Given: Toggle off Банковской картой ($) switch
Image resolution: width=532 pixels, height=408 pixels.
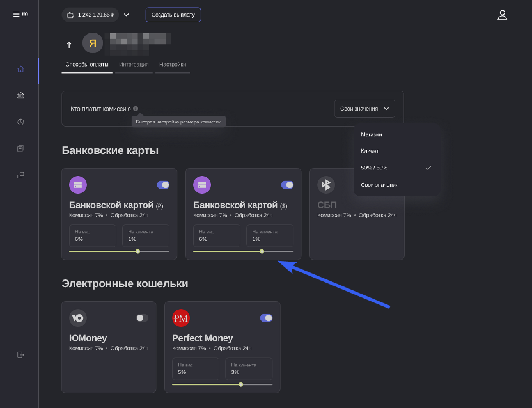Looking at the screenshot, I should point(287,185).
